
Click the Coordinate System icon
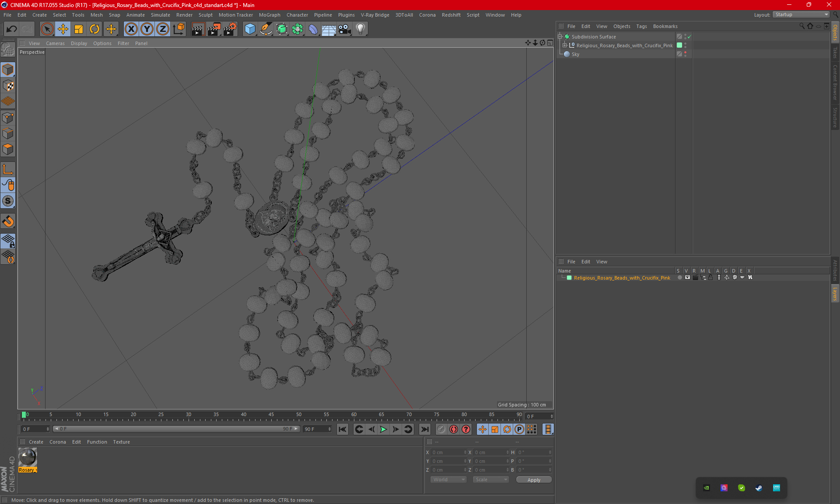coord(178,29)
